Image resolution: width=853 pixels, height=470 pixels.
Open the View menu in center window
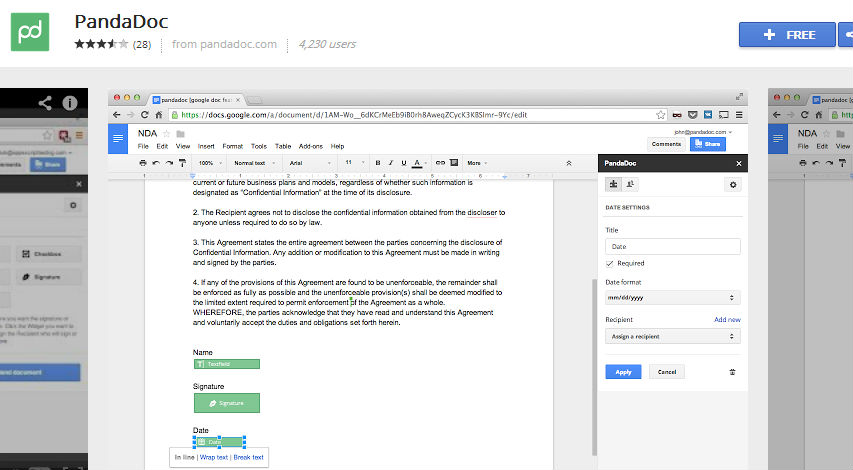point(183,146)
